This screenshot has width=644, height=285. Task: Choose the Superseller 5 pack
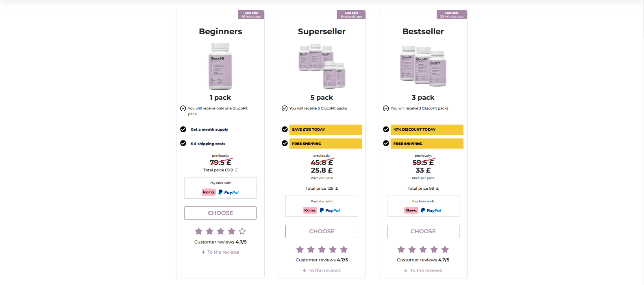pyautogui.click(x=322, y=231)
